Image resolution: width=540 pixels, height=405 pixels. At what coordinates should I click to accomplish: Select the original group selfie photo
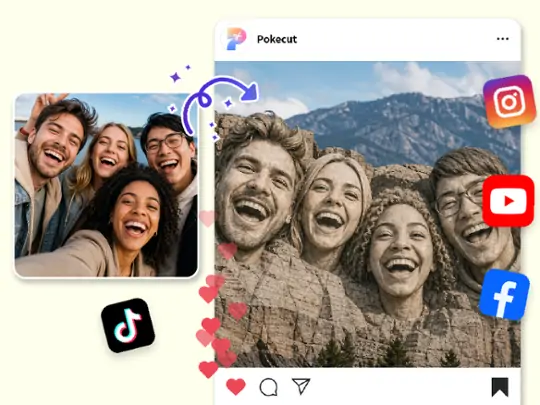coord(106,185)
